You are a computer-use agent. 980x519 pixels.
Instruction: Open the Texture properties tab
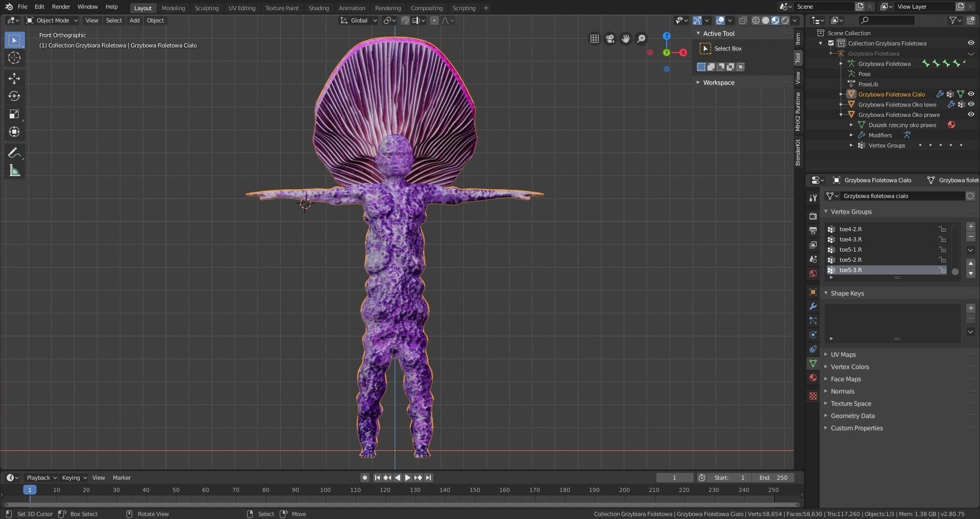point(813,396)
